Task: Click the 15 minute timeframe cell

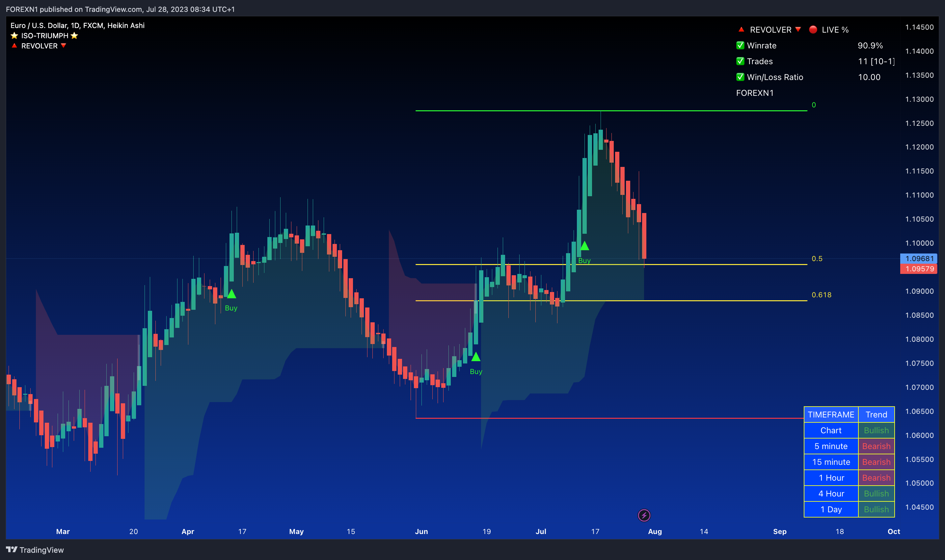Action: tap(831, 462)
